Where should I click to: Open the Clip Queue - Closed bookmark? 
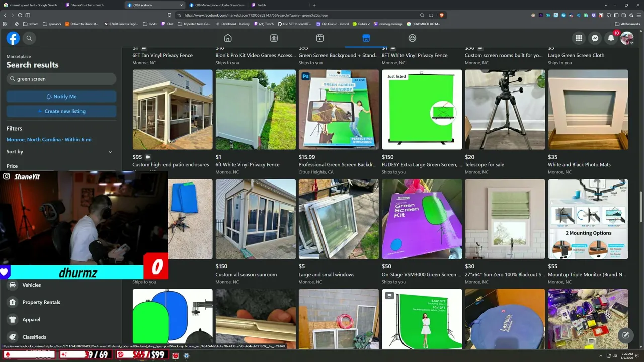(332, 24)
